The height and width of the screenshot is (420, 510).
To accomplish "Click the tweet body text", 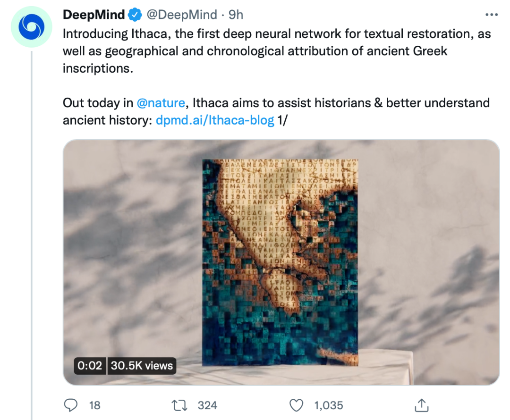I will tap(274, 51).
